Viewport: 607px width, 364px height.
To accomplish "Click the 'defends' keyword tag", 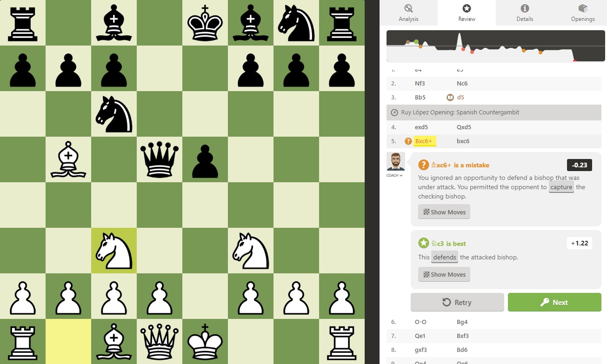I will (x=445, y=257).
